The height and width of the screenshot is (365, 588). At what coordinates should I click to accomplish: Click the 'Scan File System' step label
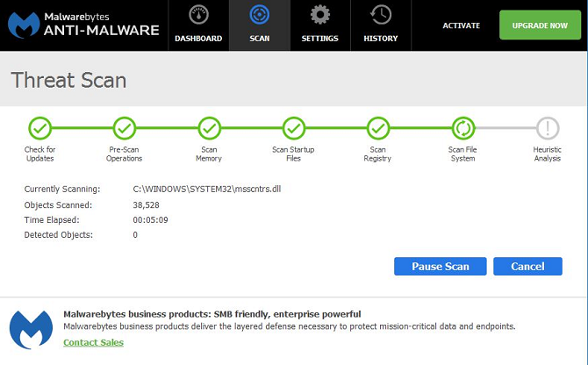pyautogui.click(x=463, y=154)
